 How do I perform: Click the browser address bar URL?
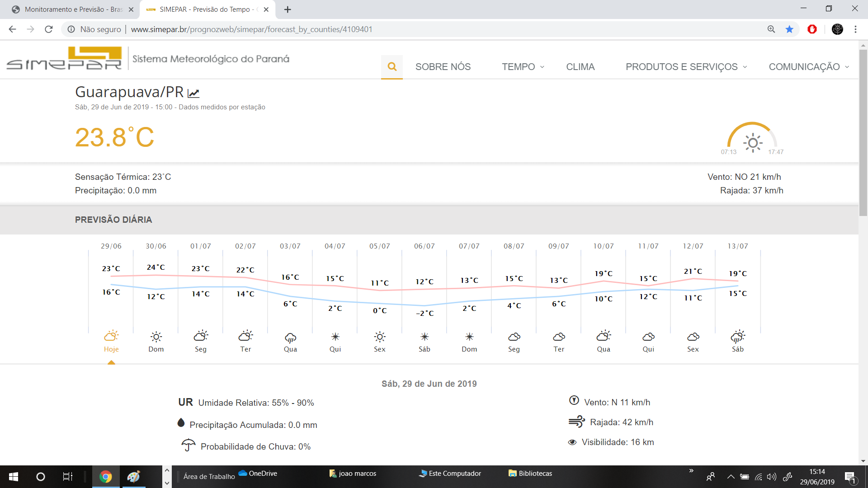pyautogui.click(x=251, y=29)
